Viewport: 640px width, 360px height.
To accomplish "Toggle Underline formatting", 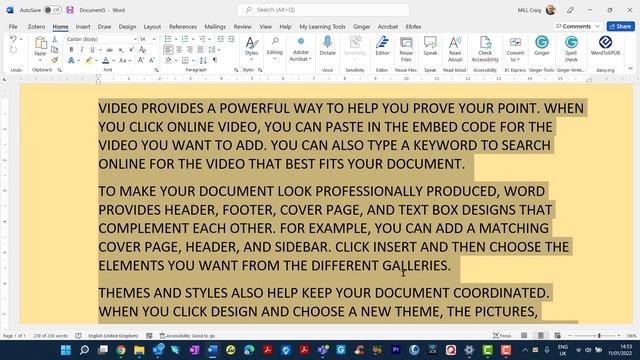I will coord(92,50).
